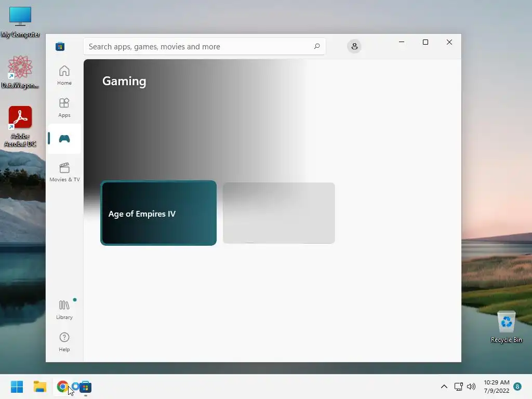Image resolution: width=532 pixels, height=399 pixels.
Task: Select the My Computer desktop icon
Action: click(20, 22)
